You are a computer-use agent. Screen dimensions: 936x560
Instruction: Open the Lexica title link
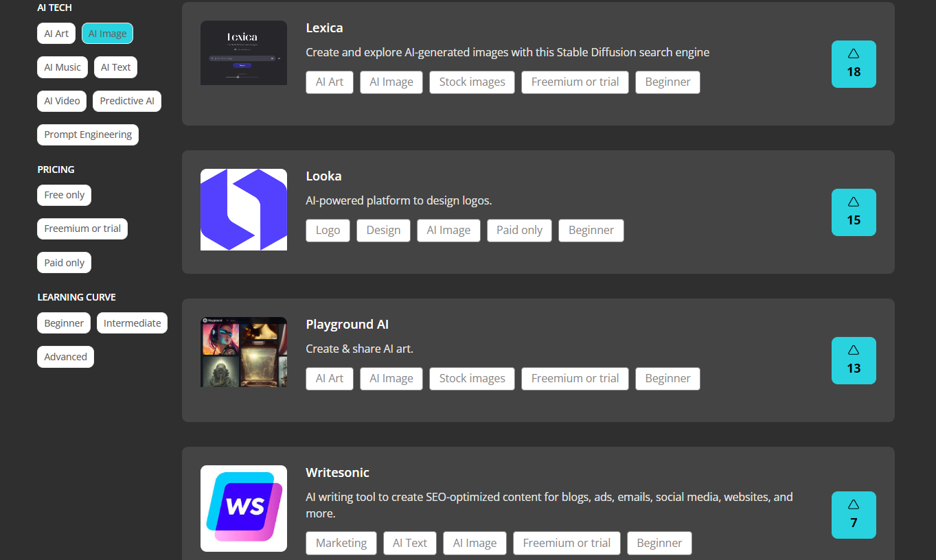[x=324, y=28]
